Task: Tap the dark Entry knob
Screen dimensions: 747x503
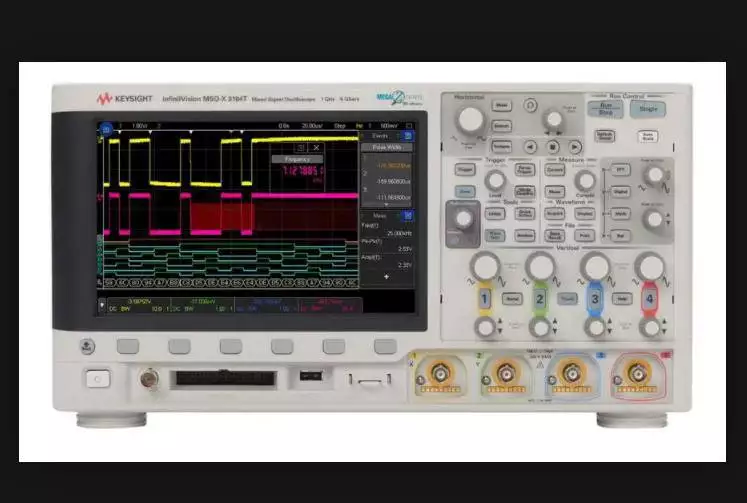Action: click(464, 219)
